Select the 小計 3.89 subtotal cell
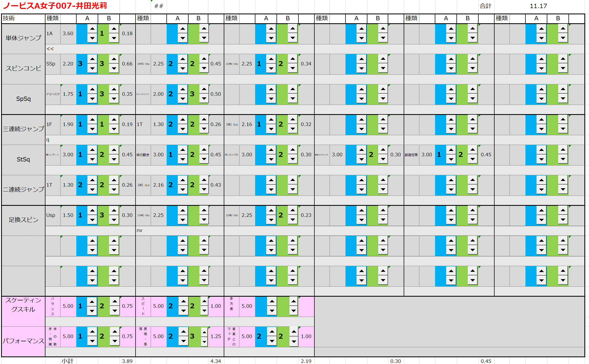The height and width of the screenshot is (364, 589). tap(127, 361)
